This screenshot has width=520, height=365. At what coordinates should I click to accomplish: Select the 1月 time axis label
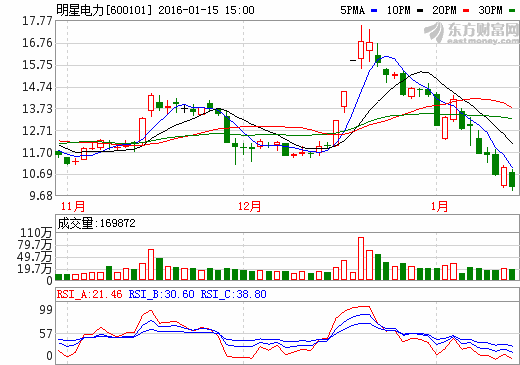tap(439, 206)
